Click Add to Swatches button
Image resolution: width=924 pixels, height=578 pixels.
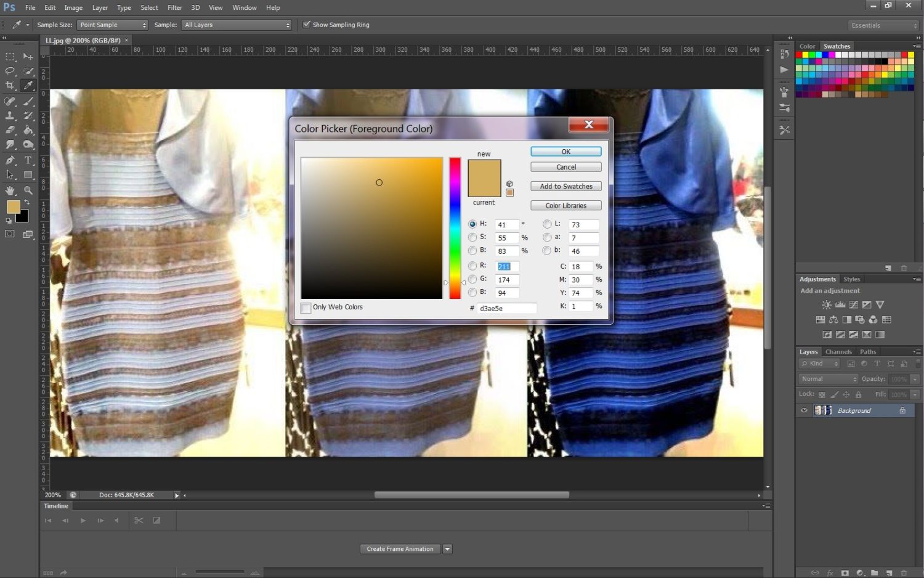coord(565,186)
